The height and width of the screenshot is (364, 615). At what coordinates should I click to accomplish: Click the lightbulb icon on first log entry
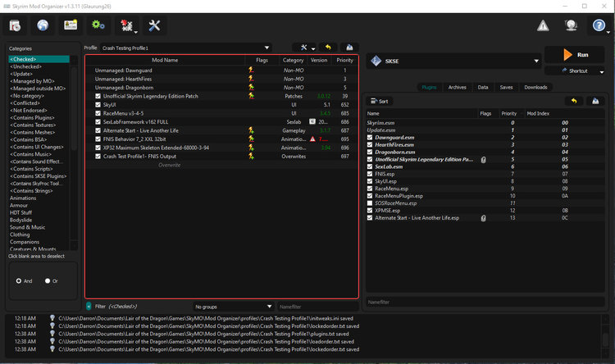click(x=52, y=318)
